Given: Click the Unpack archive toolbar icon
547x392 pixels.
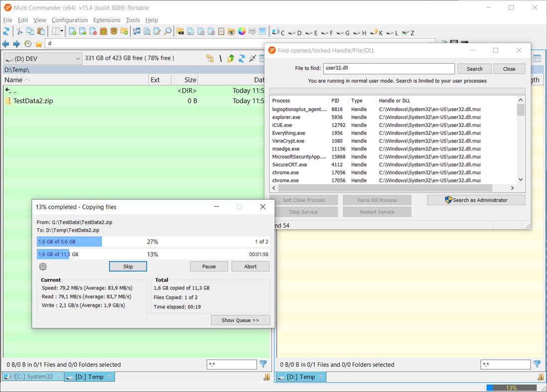Looking at the screenshot, I should click(x=114, y=31).
